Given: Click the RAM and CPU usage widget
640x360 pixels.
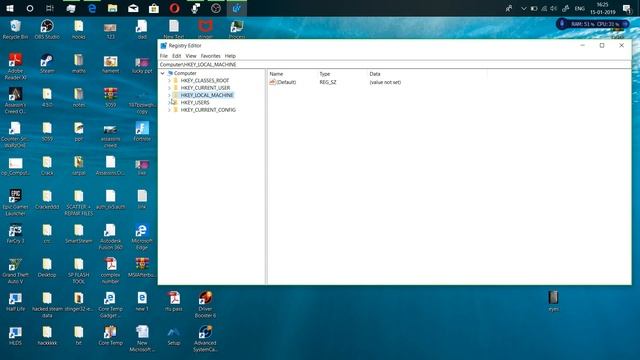Looking at the screenshot, I should (592, 24).
